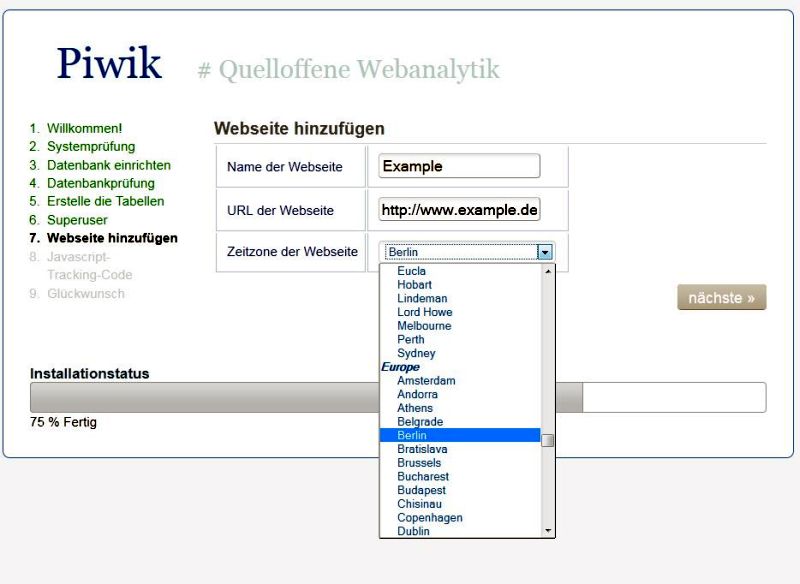Select Bucharest timezone option
The width and height of the screenshot is (800, 584).
460,476
